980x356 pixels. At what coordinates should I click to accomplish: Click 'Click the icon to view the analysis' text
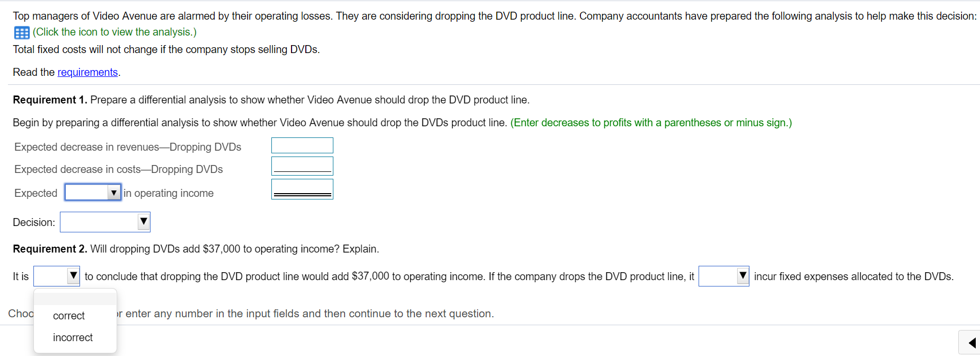pyautogui.click(x=114, y=32)
